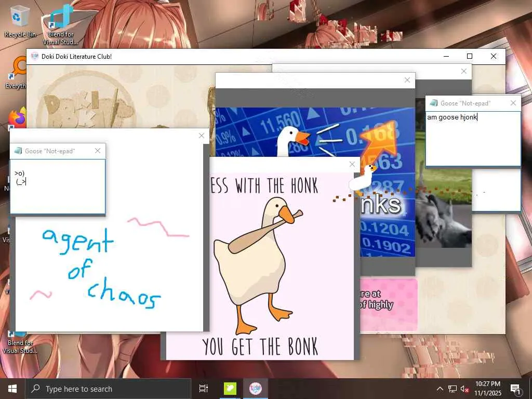Maximize the Doki Doki Literature Club window
Image resolution: width=532 pixels, height=399 pixels.
[470, 56]
